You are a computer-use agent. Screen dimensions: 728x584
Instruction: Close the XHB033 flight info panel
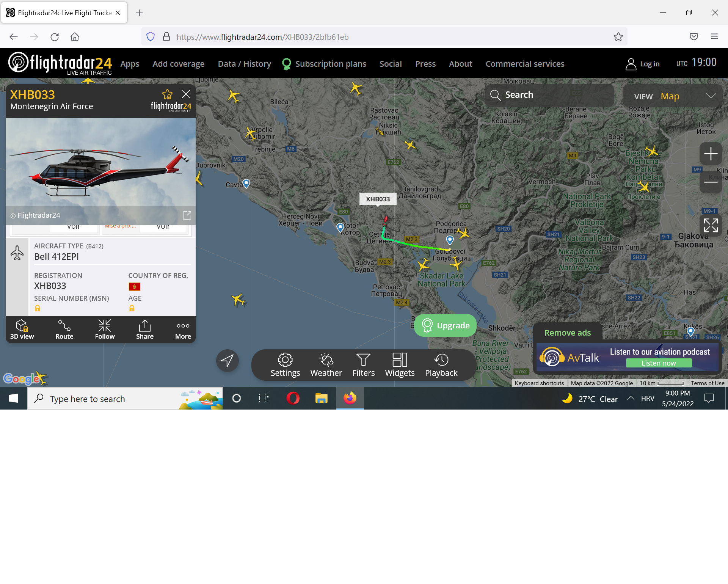(186, 94)
